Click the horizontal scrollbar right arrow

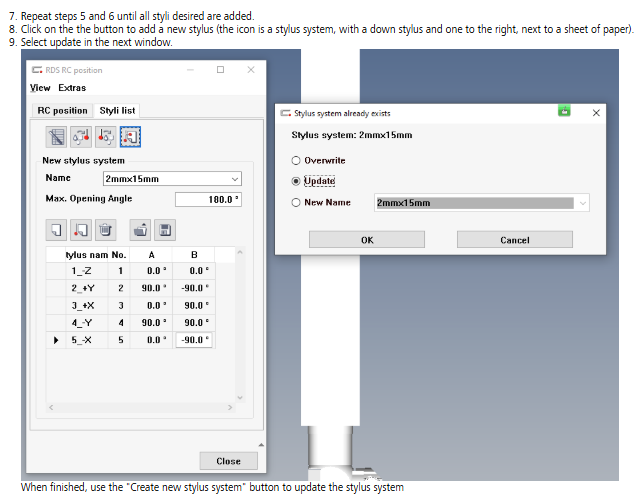pos(230,407)
